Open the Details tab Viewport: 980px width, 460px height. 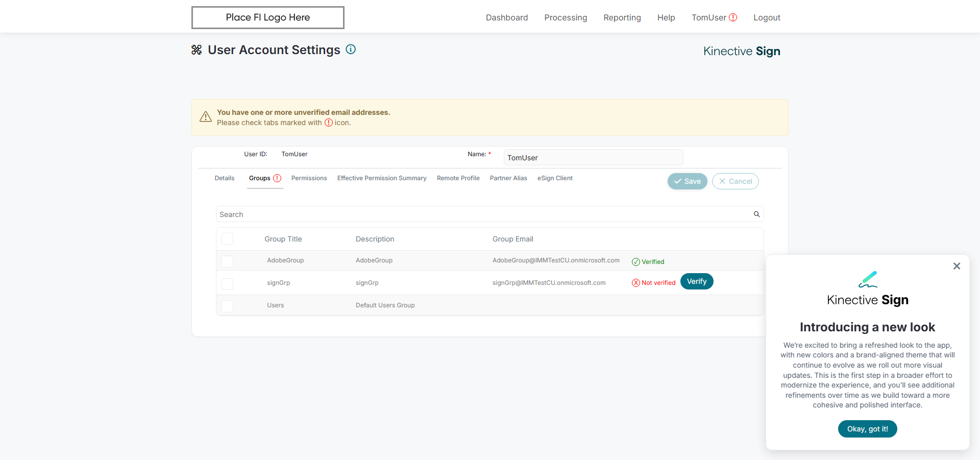coord(225,178)
